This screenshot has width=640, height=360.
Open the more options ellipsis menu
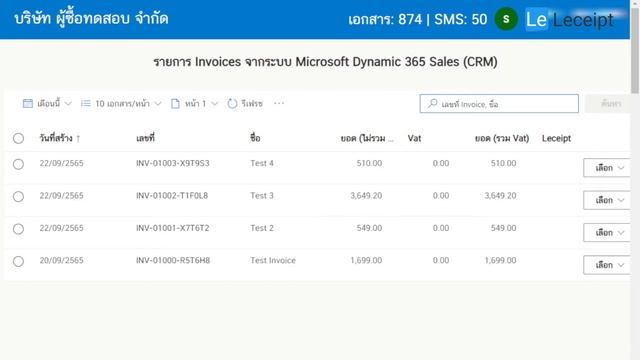coord(279,103)
